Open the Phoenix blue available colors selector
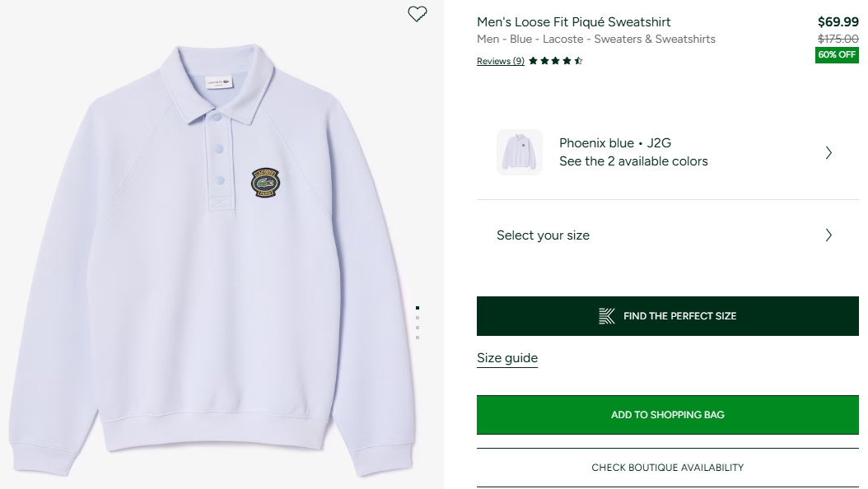 (x=632, y=152)
